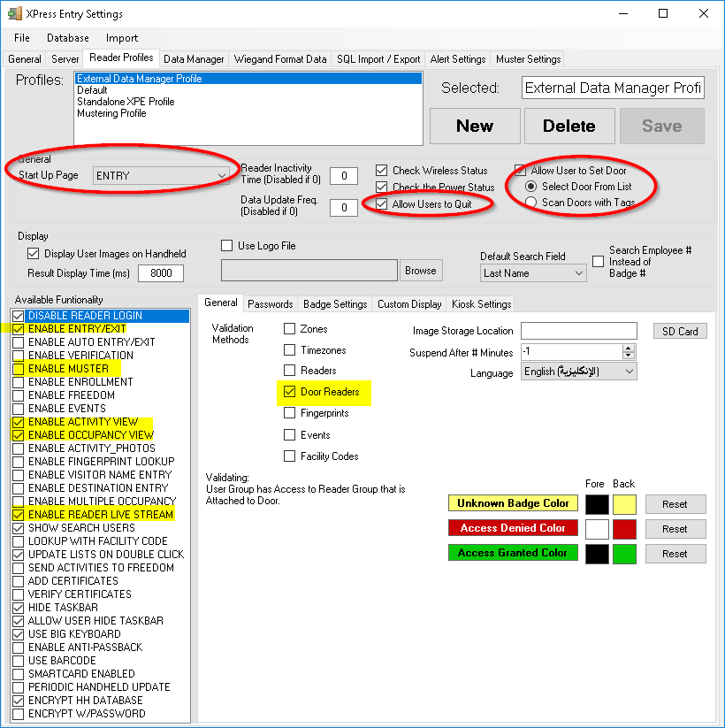Viewport: 725px width, 728px height.
Task: Click the Result Display Time input field
Action: point(160,273)
